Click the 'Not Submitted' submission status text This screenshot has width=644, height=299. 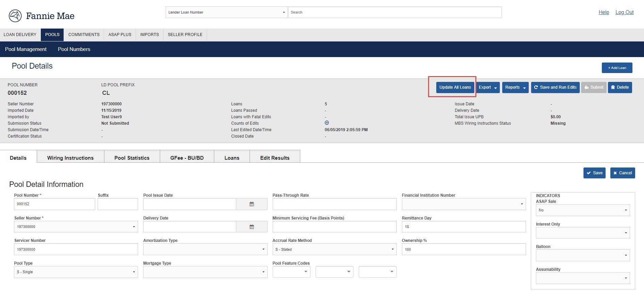pos(115,123)
